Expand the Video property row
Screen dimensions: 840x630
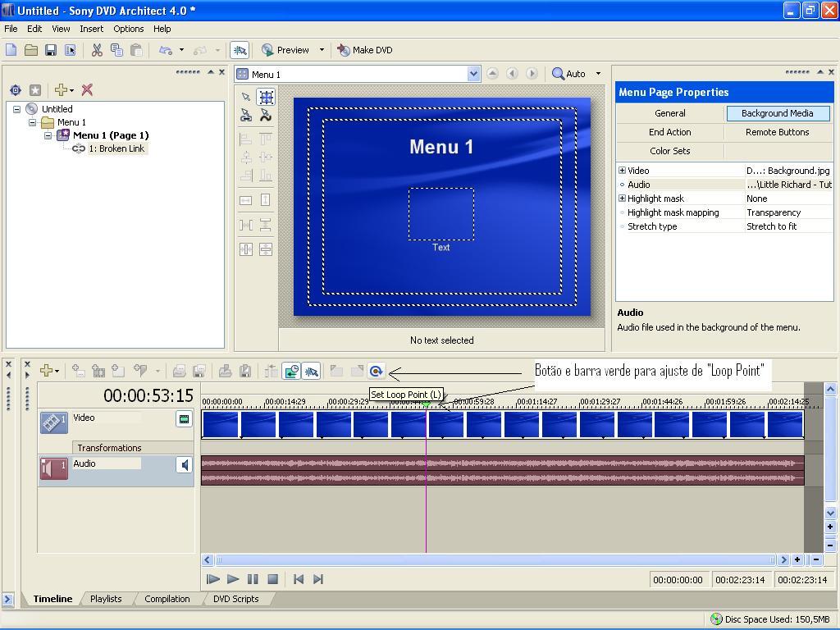coord(622,171)
